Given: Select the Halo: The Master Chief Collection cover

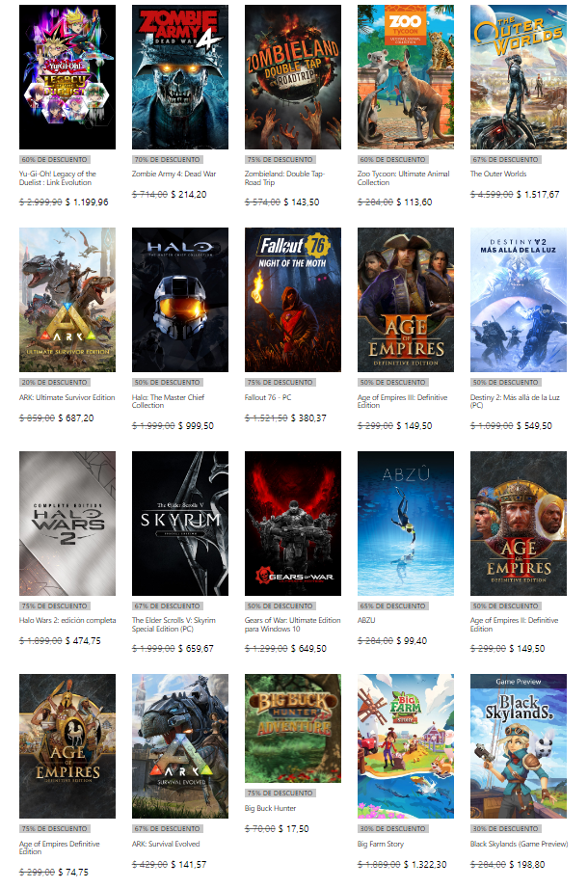Looking at the screenshot, I should (x=180, y=300).
